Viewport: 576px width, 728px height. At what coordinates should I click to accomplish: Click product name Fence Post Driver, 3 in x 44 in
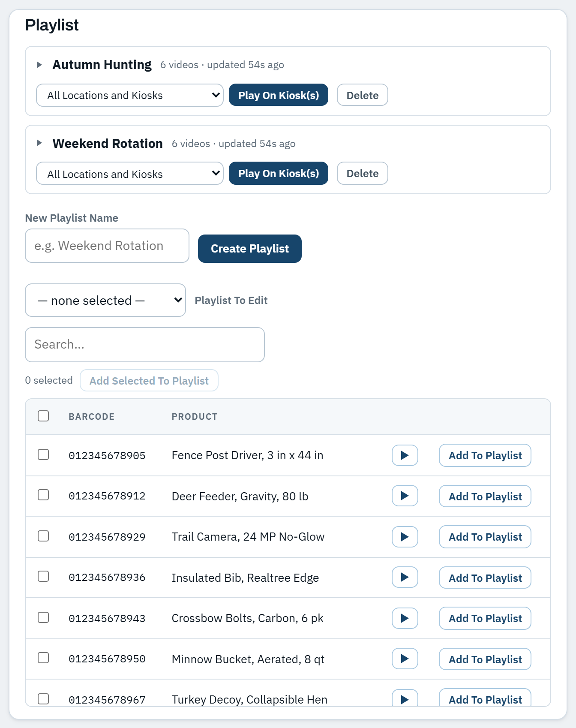(247, 455)
